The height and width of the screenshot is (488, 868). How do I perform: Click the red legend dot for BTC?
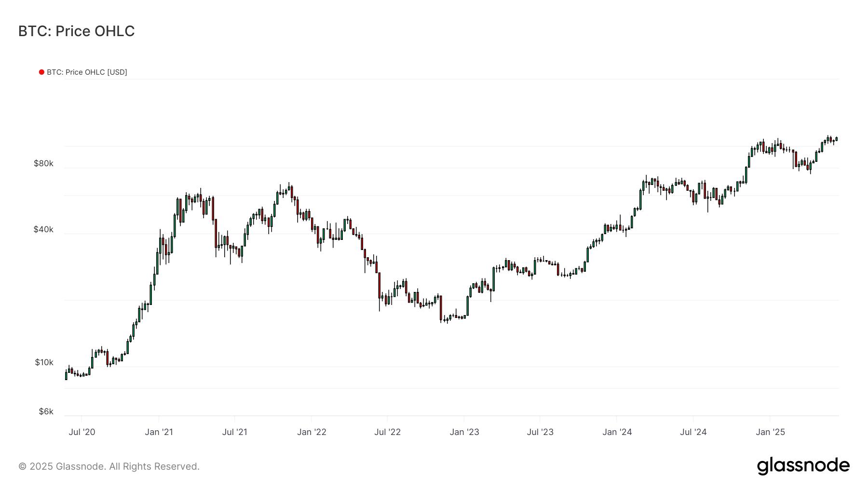coord(41,72)
